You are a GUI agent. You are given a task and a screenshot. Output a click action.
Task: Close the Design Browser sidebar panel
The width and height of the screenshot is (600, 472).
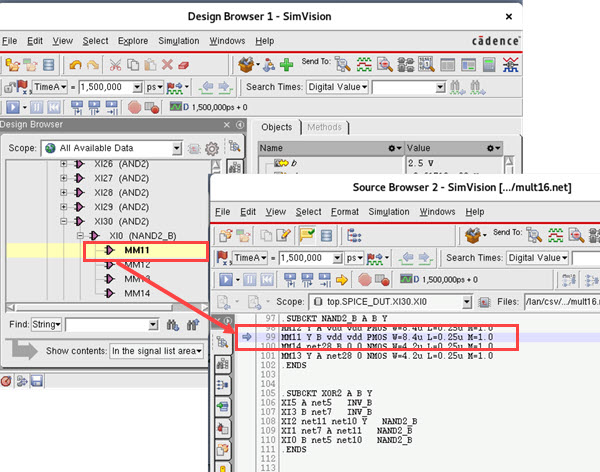click(227, 125)
